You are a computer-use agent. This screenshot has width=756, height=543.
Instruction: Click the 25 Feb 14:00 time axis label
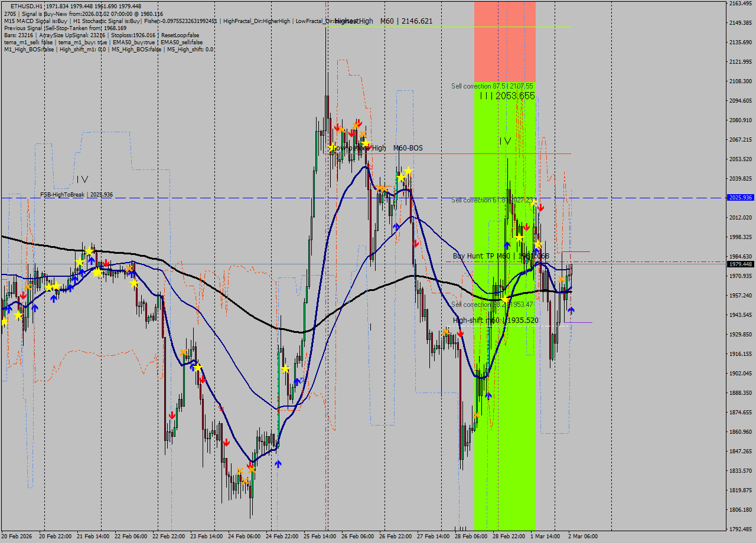[319, 537]
